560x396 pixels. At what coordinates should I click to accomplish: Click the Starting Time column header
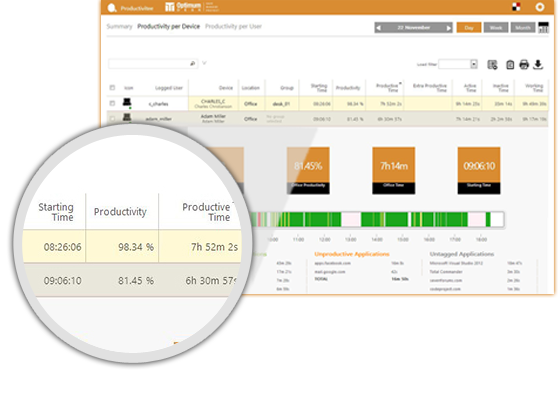click(319, 88)
